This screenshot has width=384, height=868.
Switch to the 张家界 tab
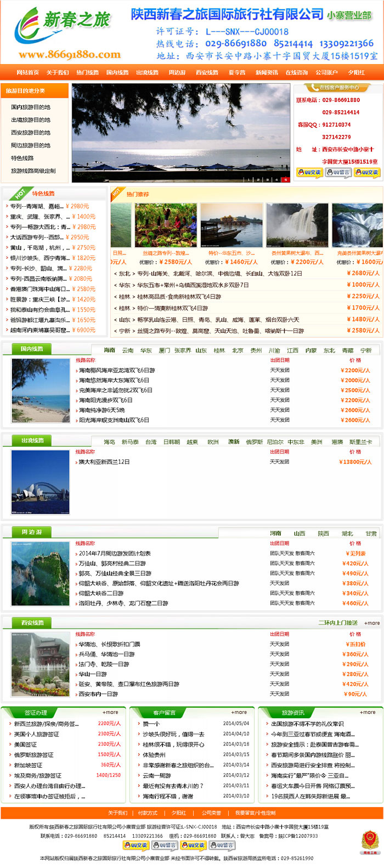click(183, 350)
